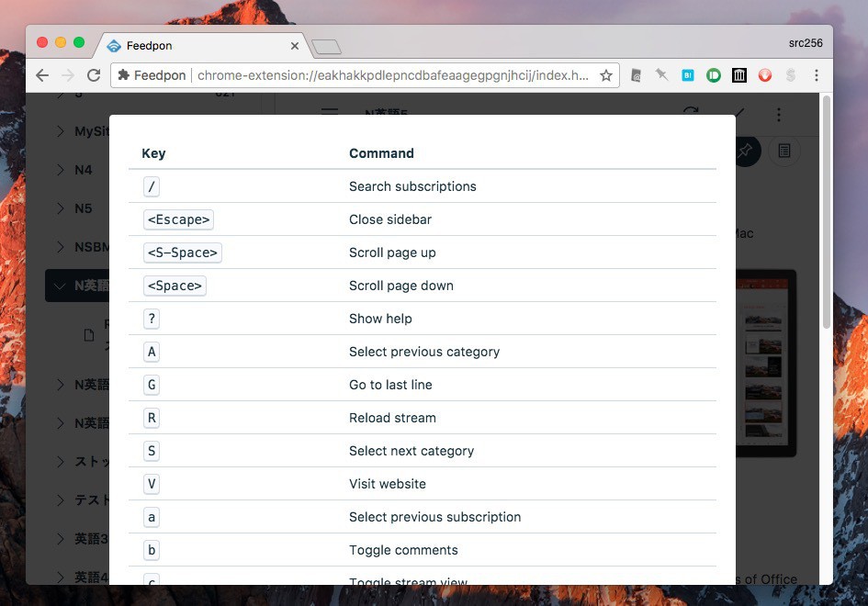
Task: Go back with the browser back arrow
Action: pos(42,75)
